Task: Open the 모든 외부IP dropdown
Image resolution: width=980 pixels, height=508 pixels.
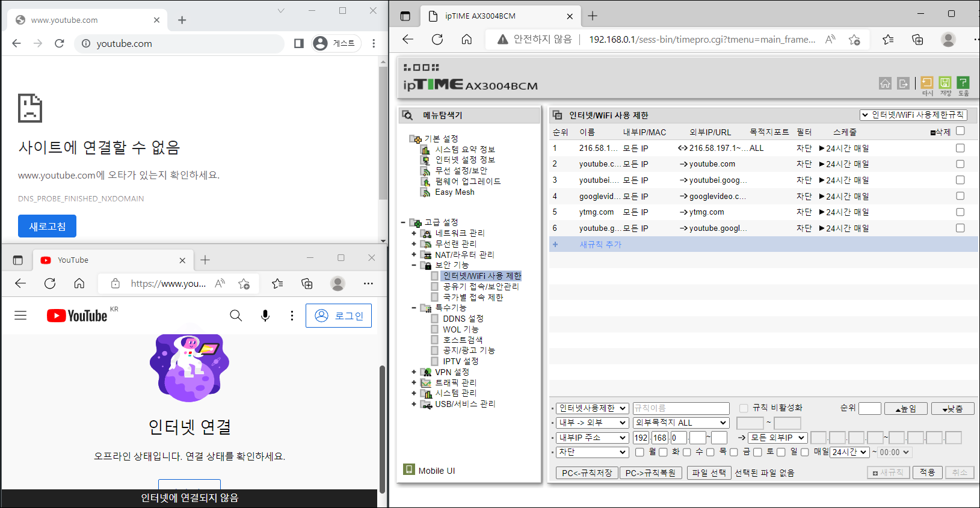Action: click(x=777, y=438)
